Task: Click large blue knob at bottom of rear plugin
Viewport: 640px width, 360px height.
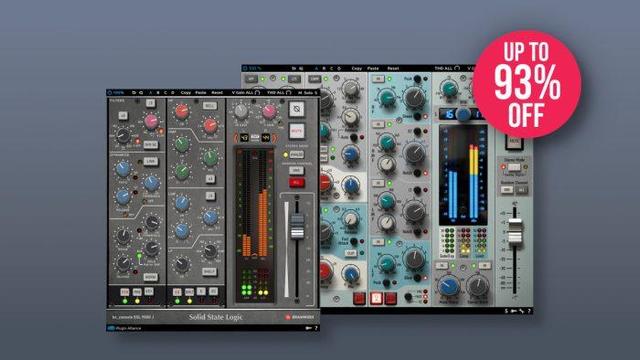Action: click(x=449, y=287)
